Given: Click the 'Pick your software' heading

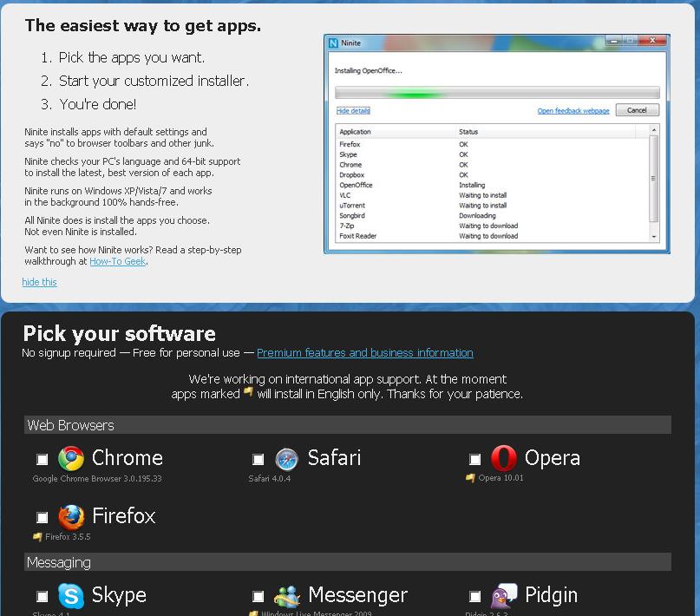Looking at the screenshot, I should (119, 333).
